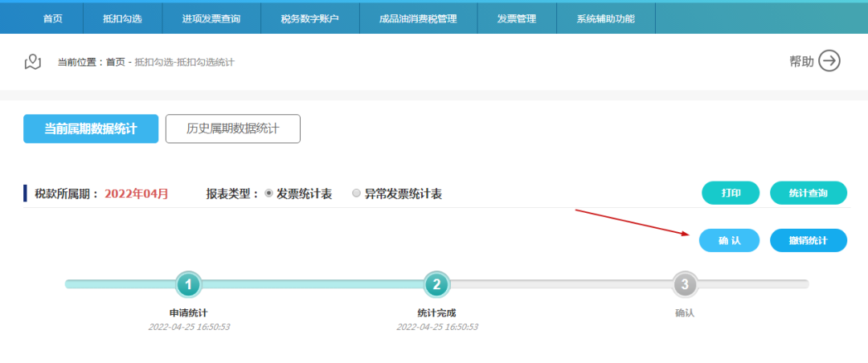Image resolution: width=868 pixels, height=363 pixels.
Task: Switch to 当前属期数据统计 tab
Action: pyautogui.click(x=91, y=129)
